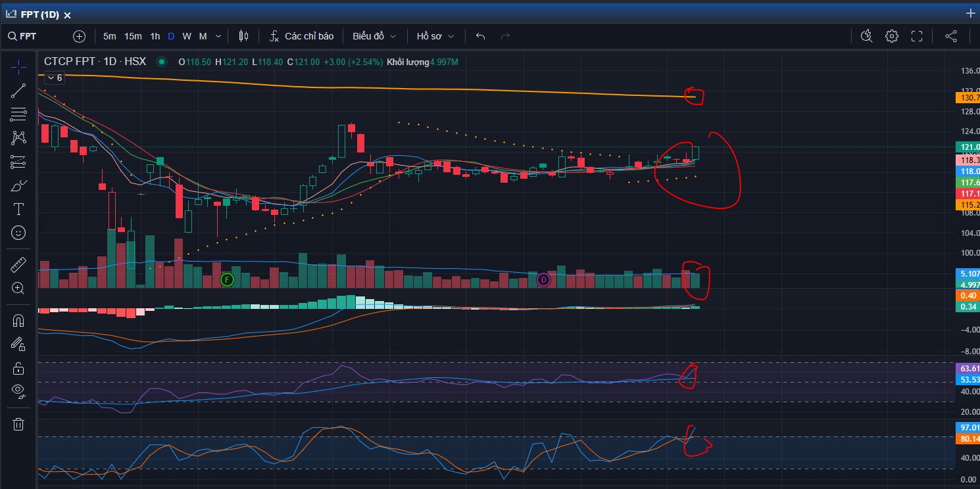Select the W weekly timeframe
The width and height of the screenshot is (980, 489).
(187, 36)
